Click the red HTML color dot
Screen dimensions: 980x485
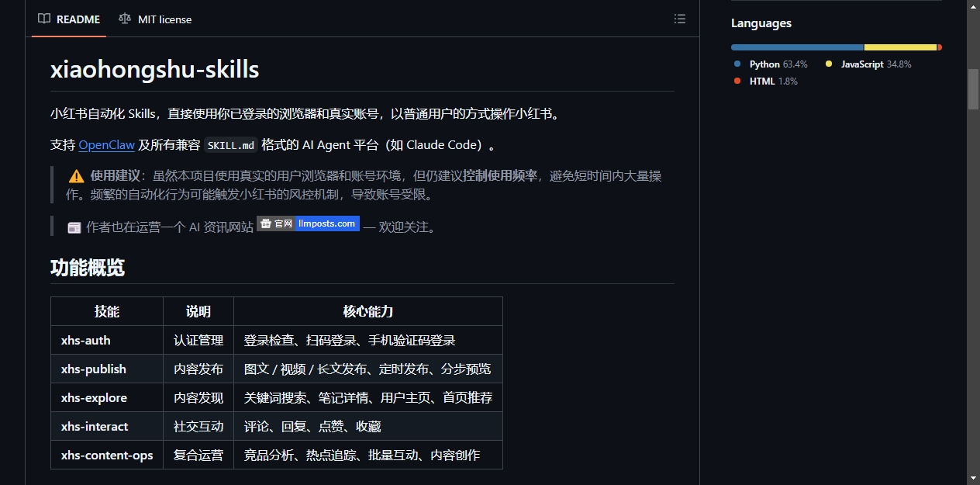click(737, 81)
